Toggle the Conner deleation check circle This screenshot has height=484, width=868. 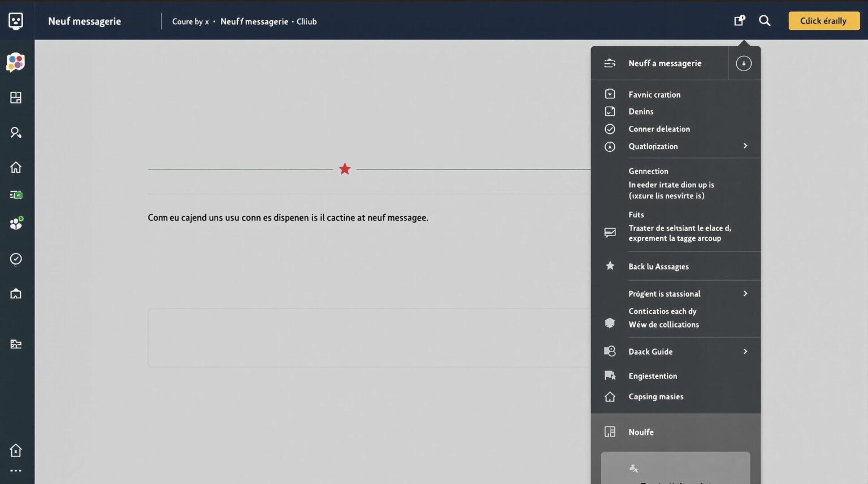pos(610,129)
